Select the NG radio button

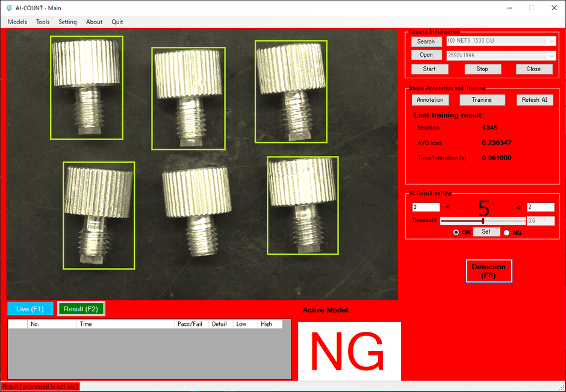point(506,232)
